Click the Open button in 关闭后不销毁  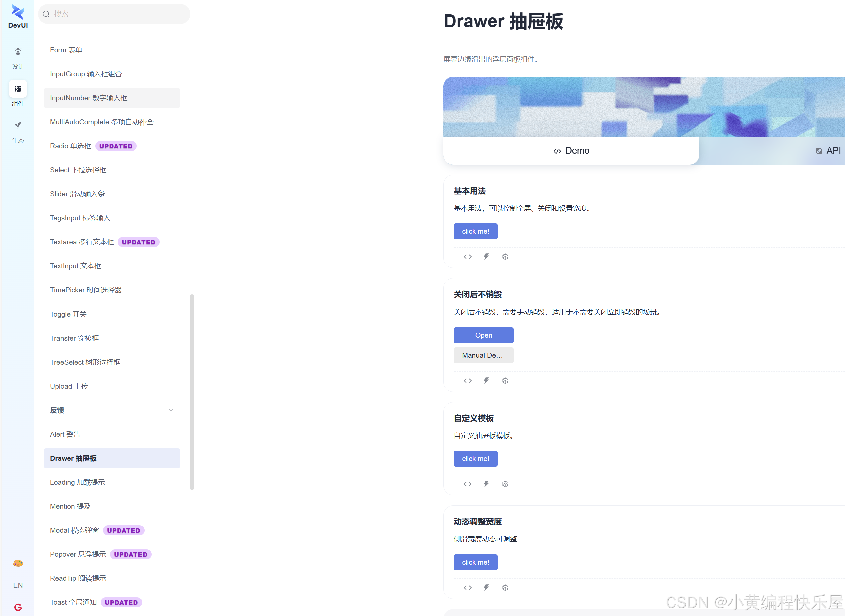coord(483,335)
